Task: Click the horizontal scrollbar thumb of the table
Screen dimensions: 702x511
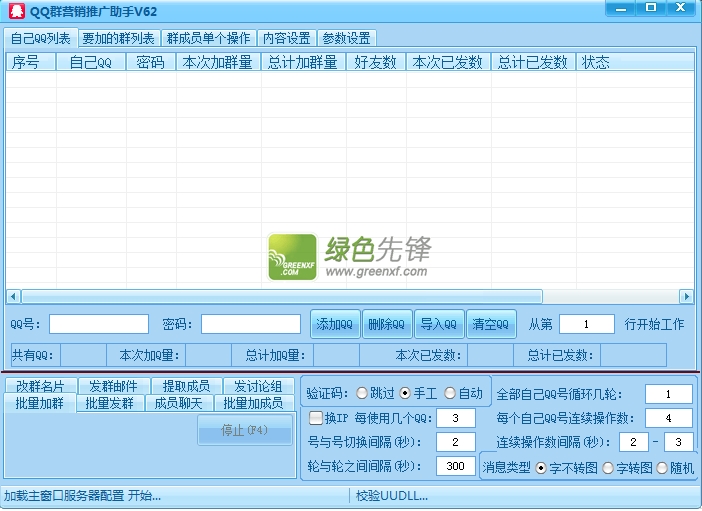Action: [282, 296]
